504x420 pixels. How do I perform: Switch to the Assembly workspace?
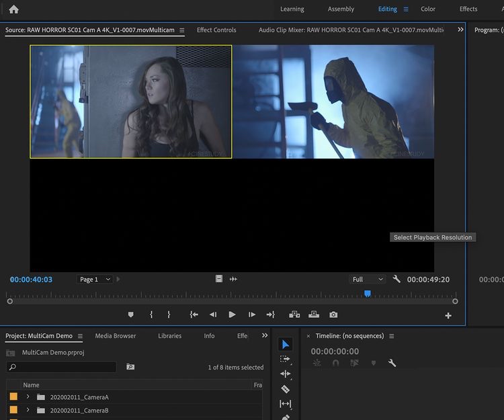tap(341, 9)
